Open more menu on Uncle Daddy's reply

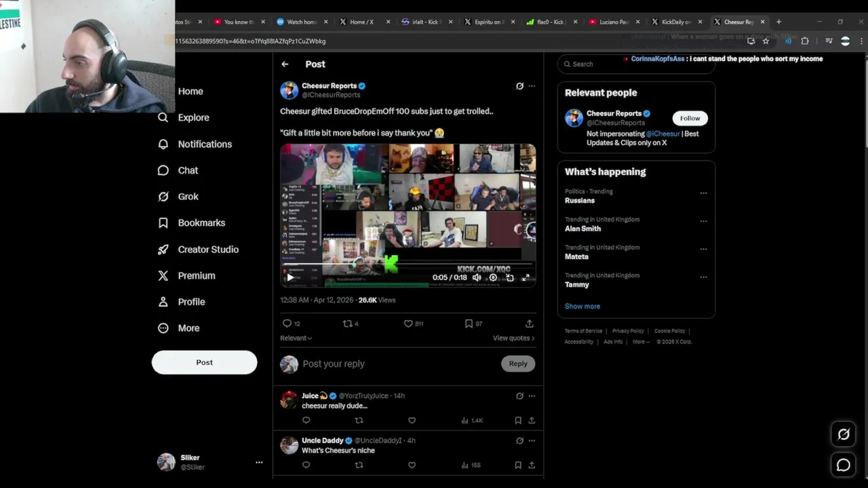click(532, 441)
